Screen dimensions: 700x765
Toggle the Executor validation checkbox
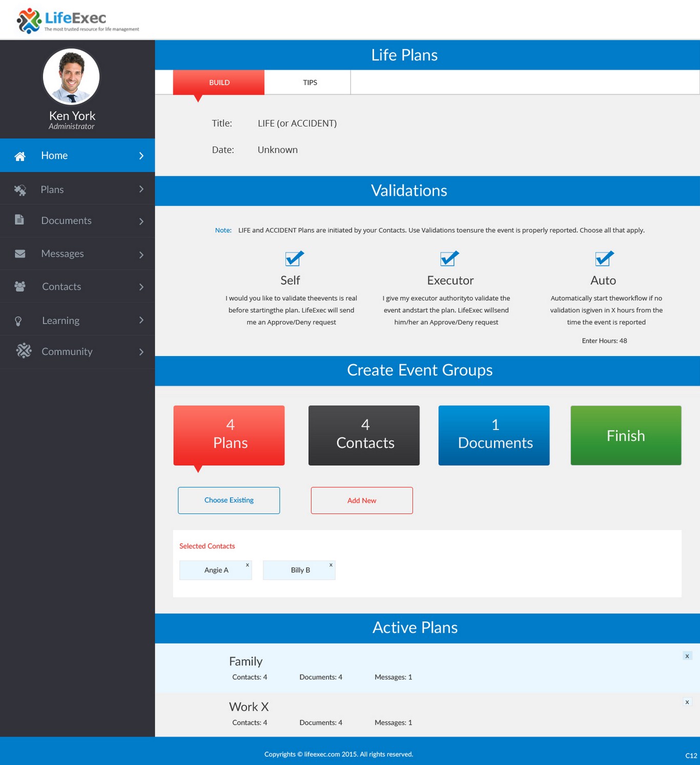pos(449,259)
